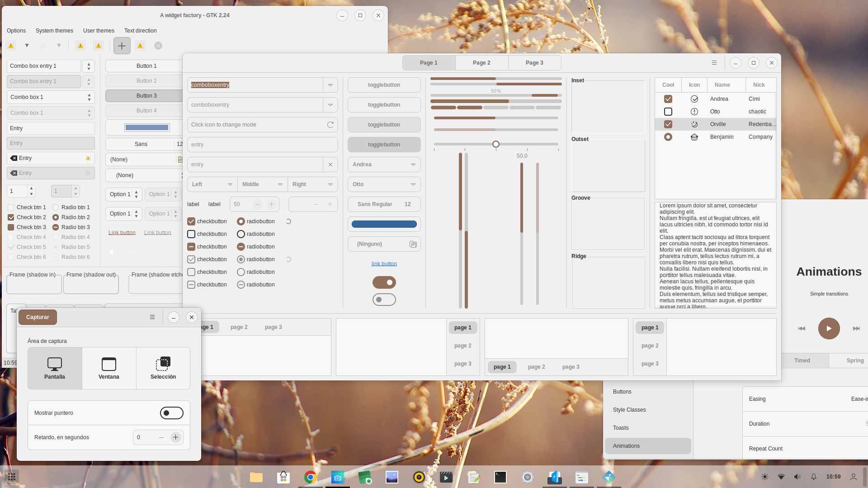The height and width of the screenshot is (488, 868).
Task: Click the refresh icon in 'Click icon to change mode' entry
Action: point(330,125)
